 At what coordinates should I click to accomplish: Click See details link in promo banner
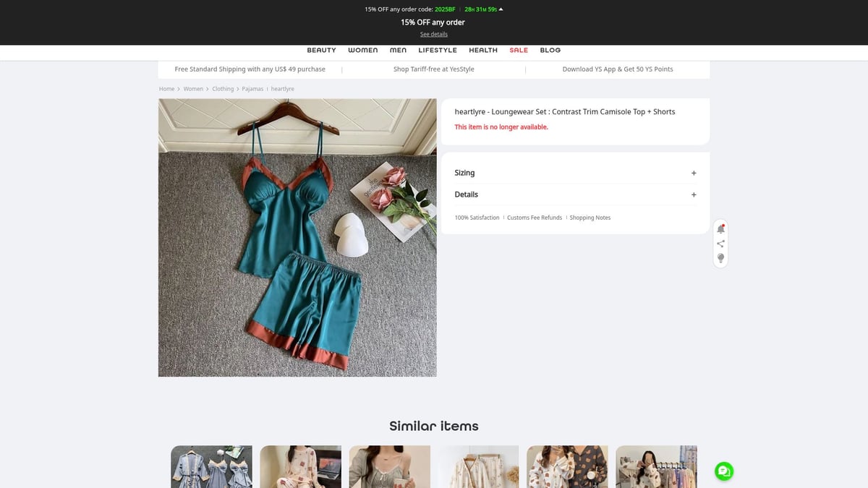click(x=434, y=34)
